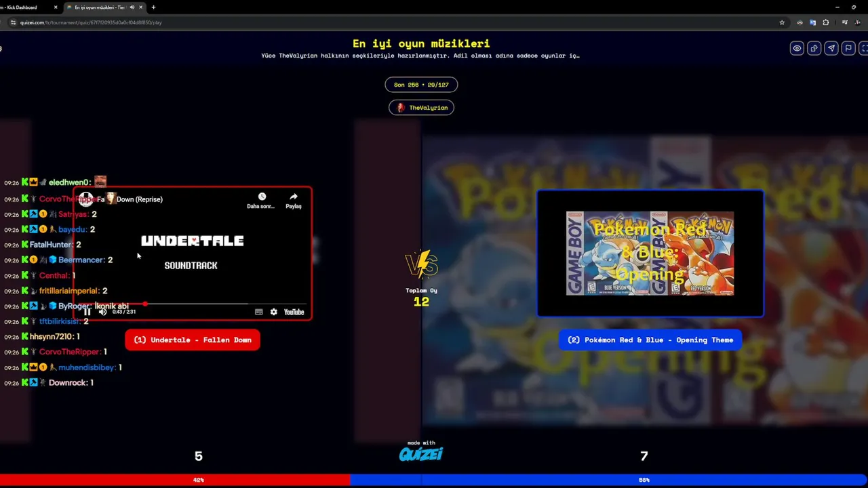The width and height of the screenshot is (868, 488).
Task: Click chat user bayedu
Action: pos(73,230)
